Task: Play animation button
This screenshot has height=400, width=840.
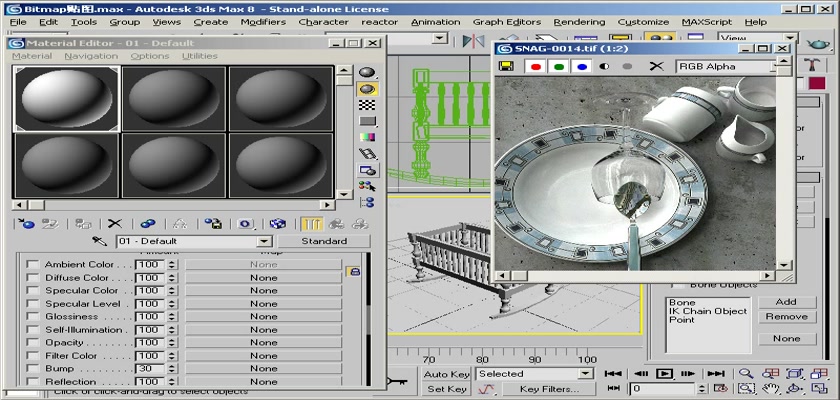Action: (664, 374)
